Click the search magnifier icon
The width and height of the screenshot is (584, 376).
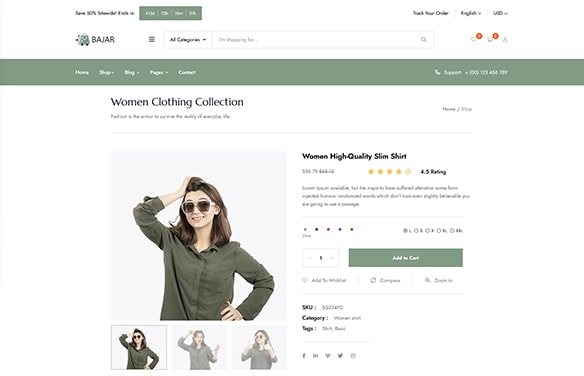pos(423,39)
